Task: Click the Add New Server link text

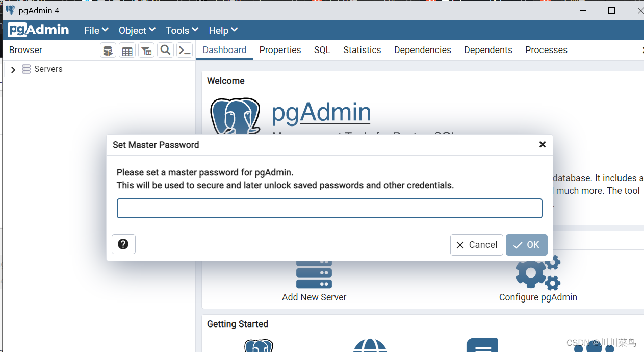Action: [314, 297]
